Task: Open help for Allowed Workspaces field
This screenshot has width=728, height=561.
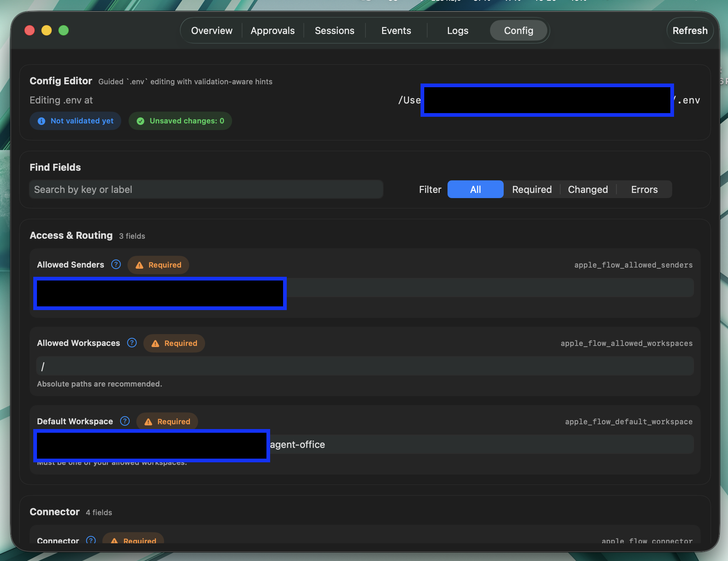Action: click(x=132, y=343)
